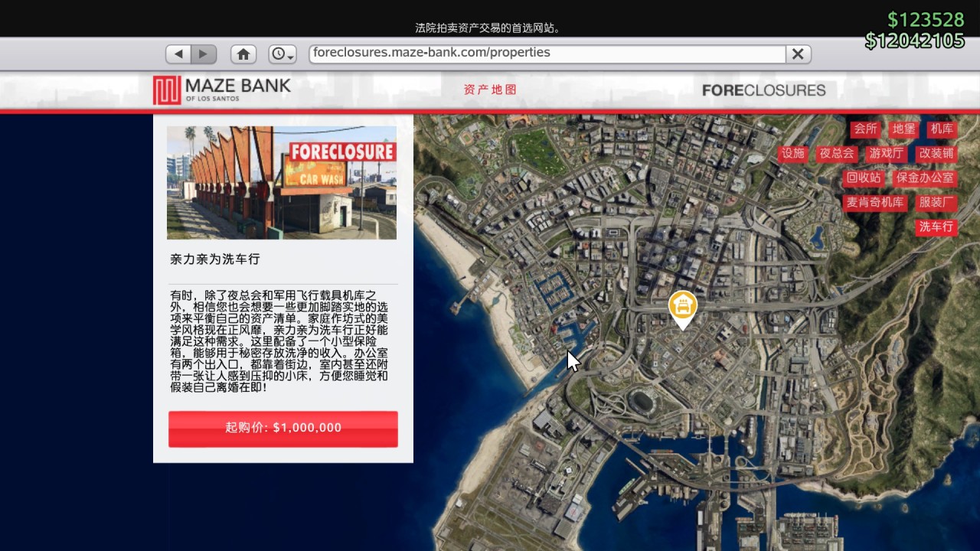This screenshot has height=551, width=980.
Task: Buy property via 起购价: $1,000,000 button
Action: [x=283, y=429]
